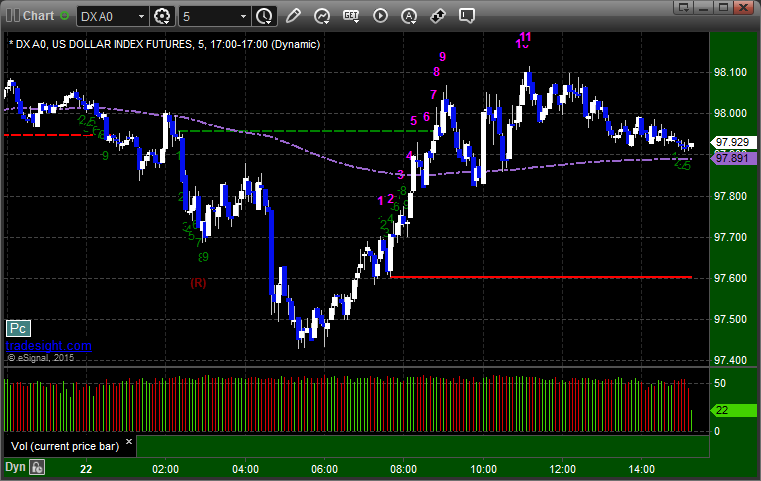Click the Pc button on chart
Image resolution: width=761 pixels, height=481 pixels.
pyautogui.click(x=18, y=329)
